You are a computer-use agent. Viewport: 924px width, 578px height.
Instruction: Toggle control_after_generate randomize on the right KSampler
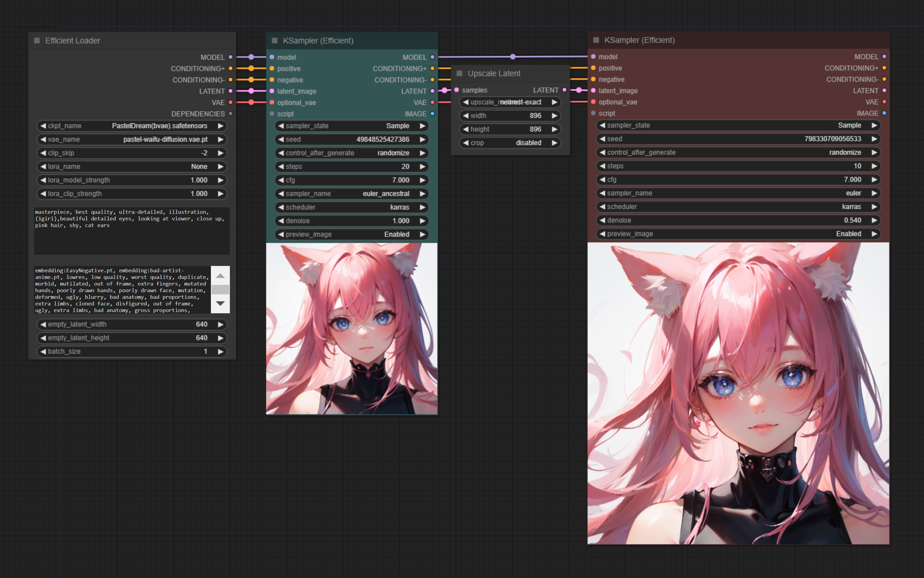click(738, 152)
